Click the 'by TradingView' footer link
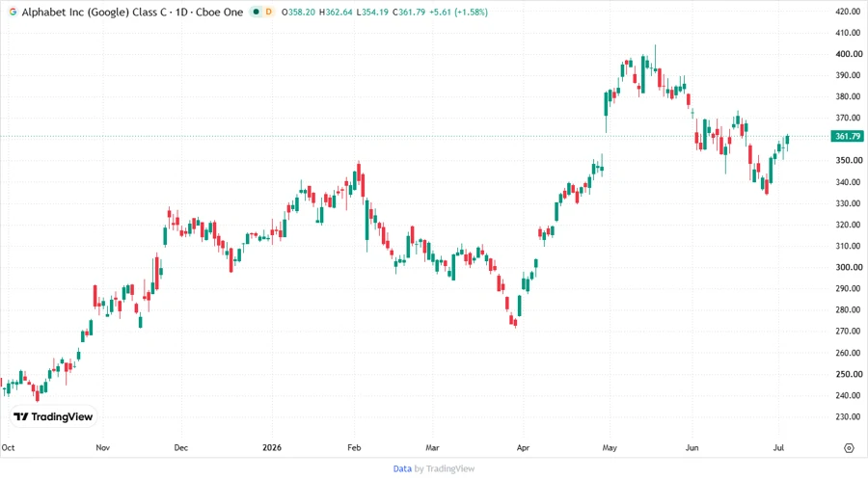Screen dimensions: 868x480 pyautogui.click(x=445, y=468)
